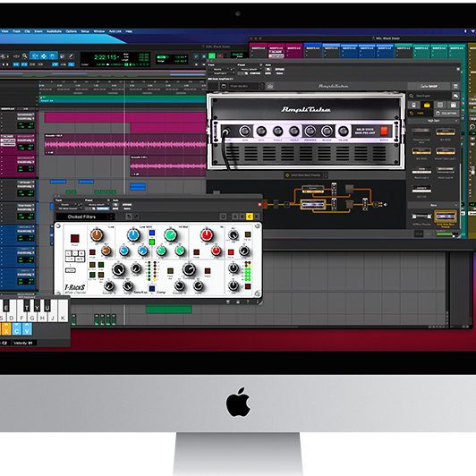The image size is (476, 476).
Task: Select the Scrubber speaker tool
Action: pyautogui.click(x=63, y=56)
